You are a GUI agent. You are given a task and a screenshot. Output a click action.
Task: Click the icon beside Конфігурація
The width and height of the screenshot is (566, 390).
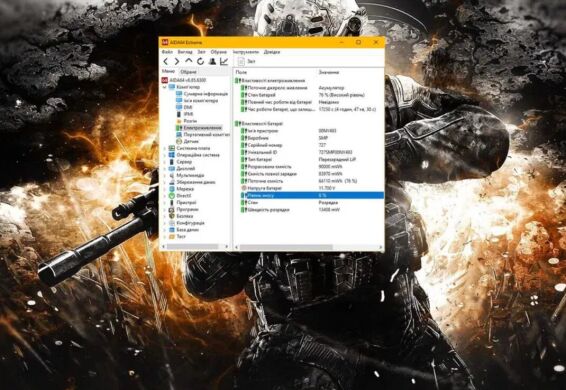point(172,223)
